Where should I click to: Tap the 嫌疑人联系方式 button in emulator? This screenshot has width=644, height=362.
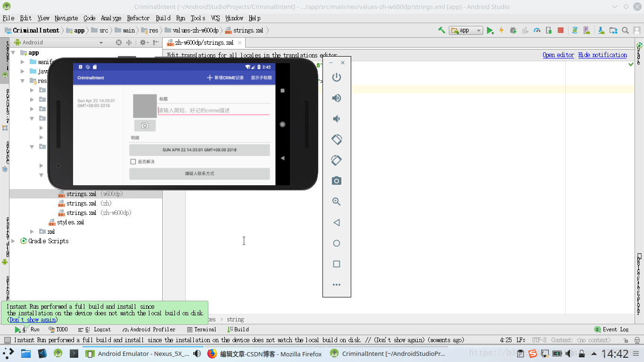pos(199,173)
